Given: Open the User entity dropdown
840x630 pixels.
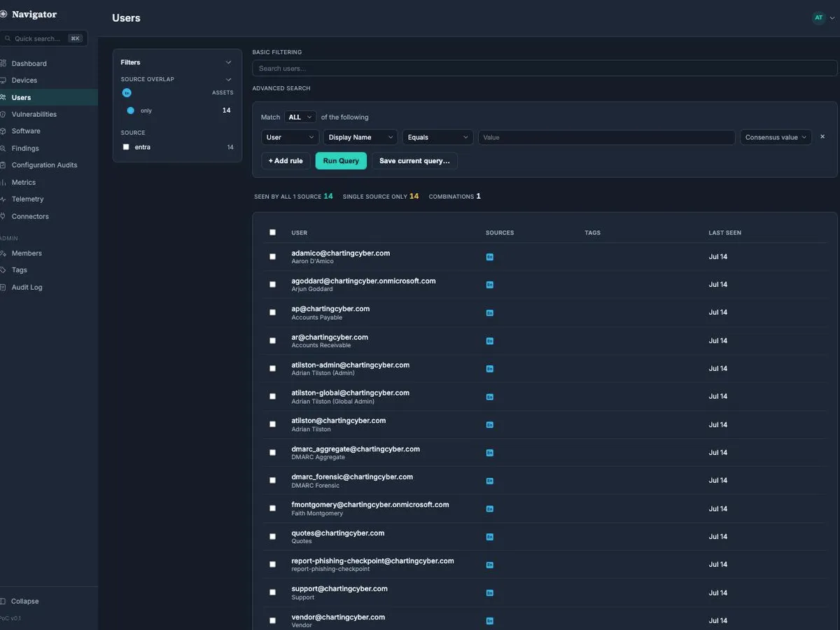Looking at the screenshot, I should [x=290, y=137].
